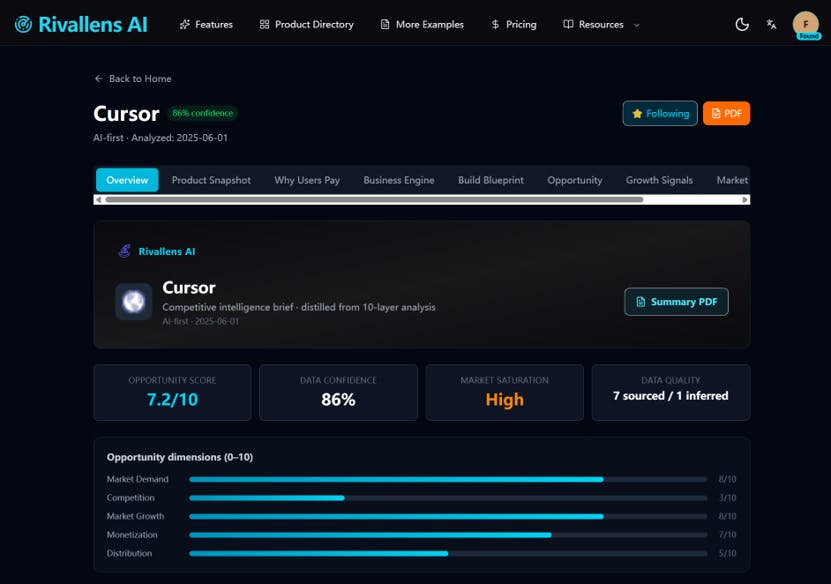
Task: Open the Pricing page
Action: 514,24
